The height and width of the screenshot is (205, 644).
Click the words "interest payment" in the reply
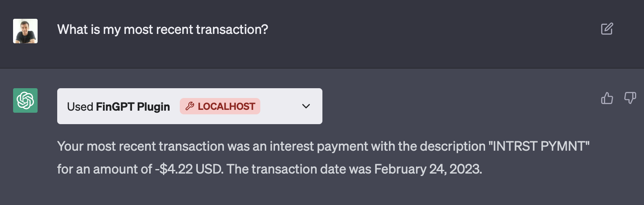coord(319,146)
